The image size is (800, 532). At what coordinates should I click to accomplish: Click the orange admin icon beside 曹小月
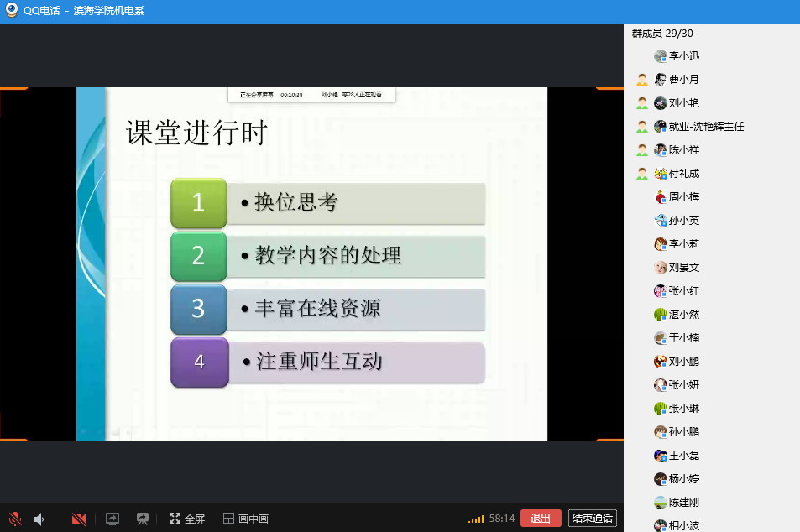(x=642, y=80)
